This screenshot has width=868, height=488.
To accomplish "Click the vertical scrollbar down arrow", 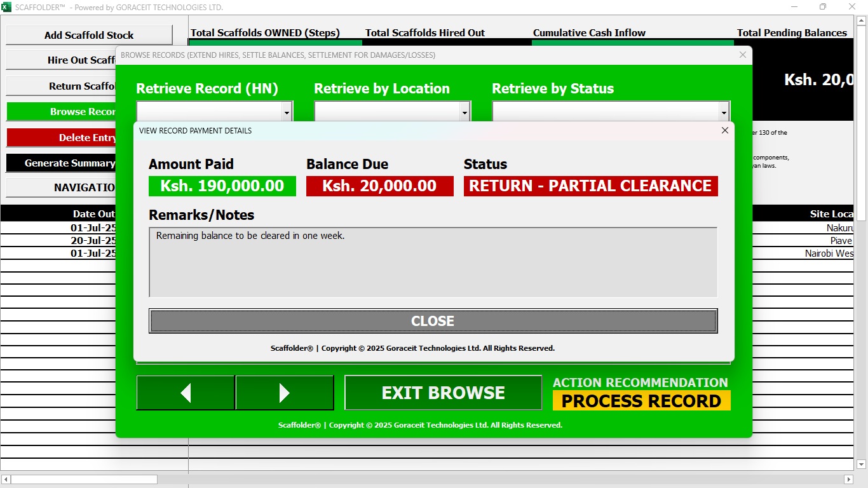I will point(861,464).
